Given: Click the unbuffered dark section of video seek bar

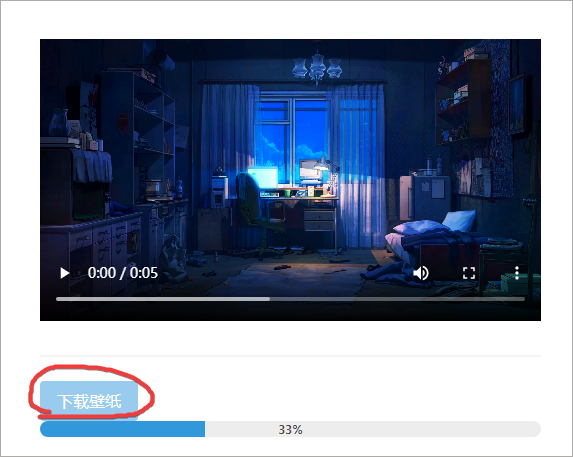Looking at the screenshot, I should pos(398,299).
